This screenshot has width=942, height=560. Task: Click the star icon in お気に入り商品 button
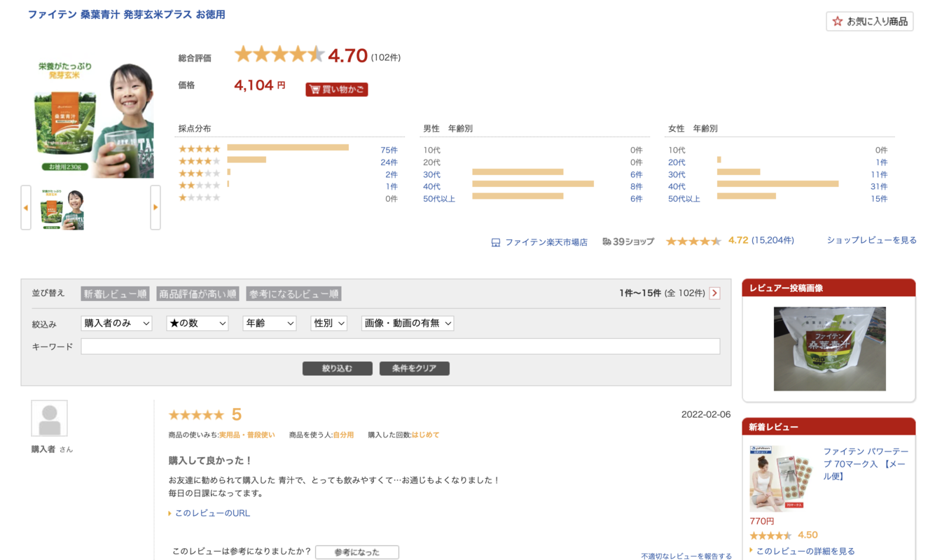(x=837, y=22)
